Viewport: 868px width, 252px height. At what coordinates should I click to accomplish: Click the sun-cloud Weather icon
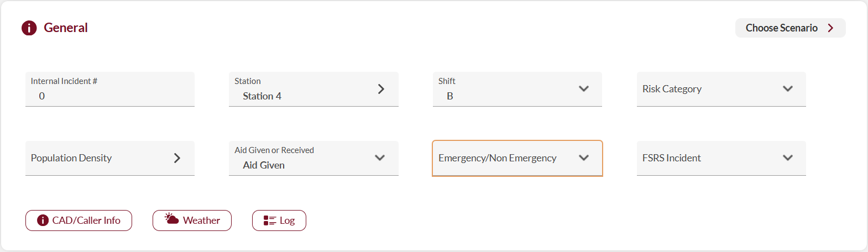click(x=171, y=219)
